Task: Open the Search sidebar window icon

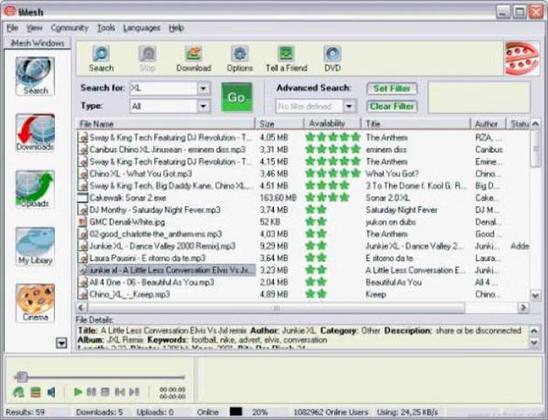Action: pyautogui.click(x=35, y=76)
